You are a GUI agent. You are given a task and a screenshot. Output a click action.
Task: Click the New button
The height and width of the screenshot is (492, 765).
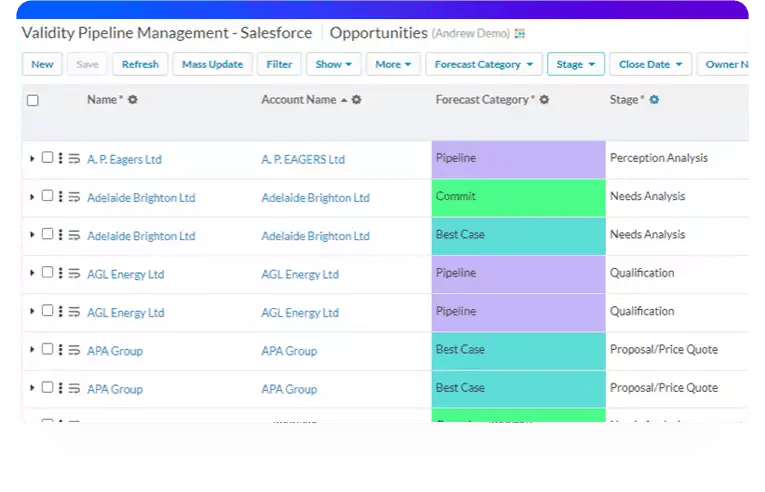[x=42, y=64]
